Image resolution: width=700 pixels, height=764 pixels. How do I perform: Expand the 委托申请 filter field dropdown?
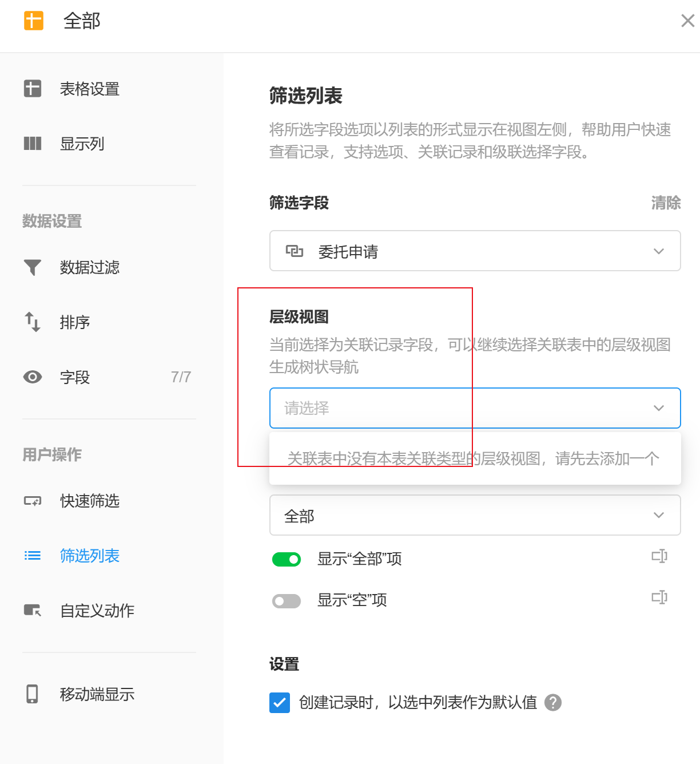point(475,251)
